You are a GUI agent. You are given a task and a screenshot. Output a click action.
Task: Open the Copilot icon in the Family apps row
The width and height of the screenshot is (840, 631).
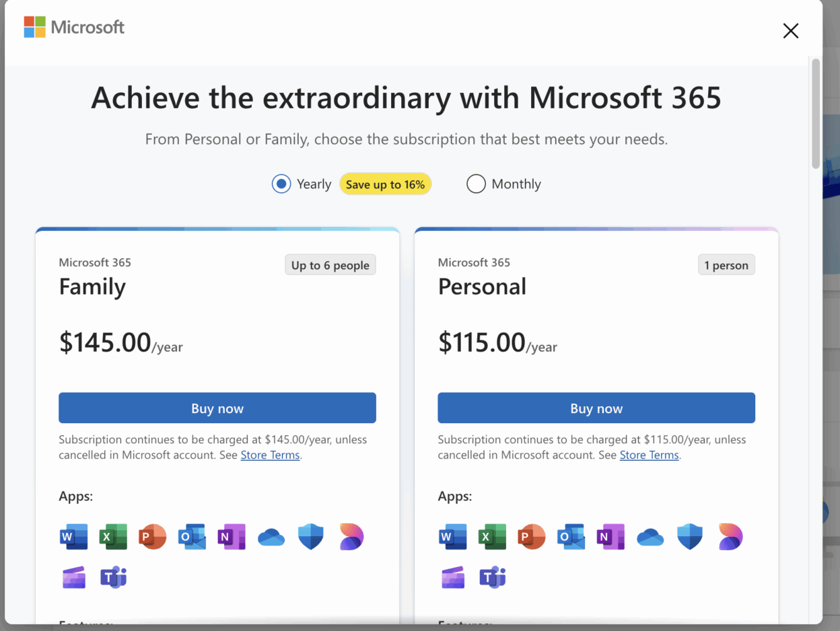(x=351, y=536)
